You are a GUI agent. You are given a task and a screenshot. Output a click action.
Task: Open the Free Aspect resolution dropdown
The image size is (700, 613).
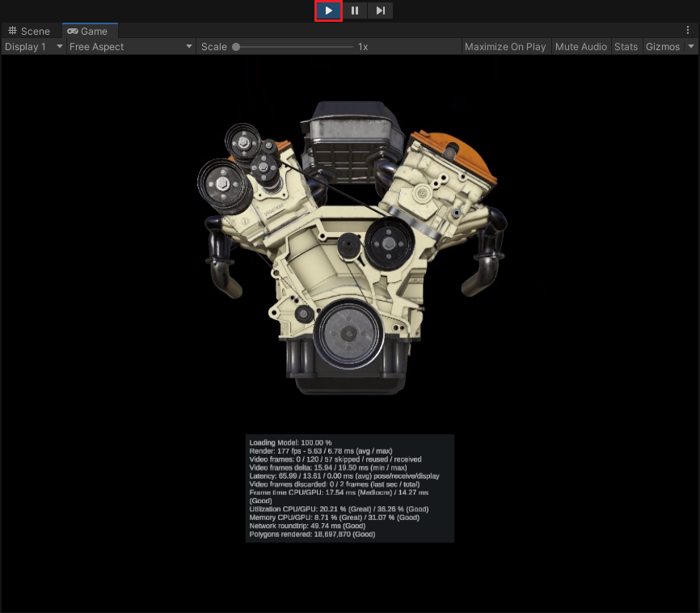click(129, 46)
